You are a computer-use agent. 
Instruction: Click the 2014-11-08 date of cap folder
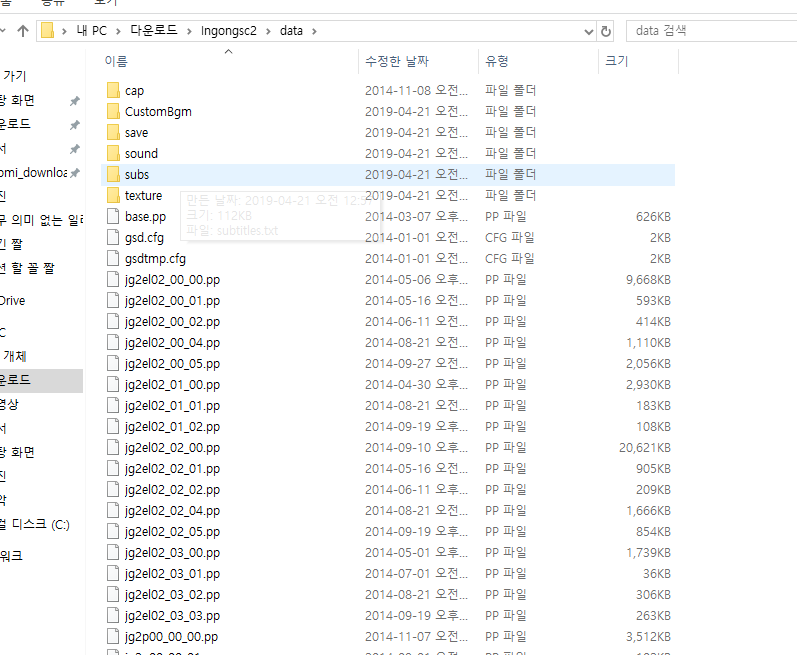pyautogui.click(x=416, y=90)
